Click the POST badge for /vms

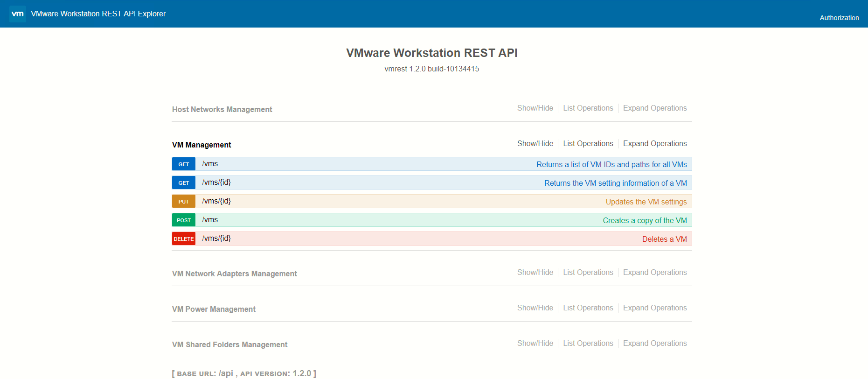pyautogui.click(x=184, y=220)
